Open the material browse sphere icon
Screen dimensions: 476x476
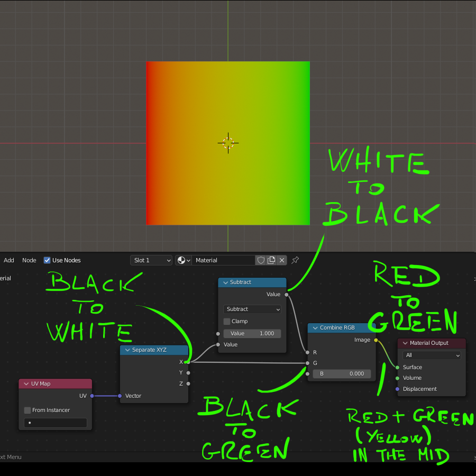pos(184,260)
